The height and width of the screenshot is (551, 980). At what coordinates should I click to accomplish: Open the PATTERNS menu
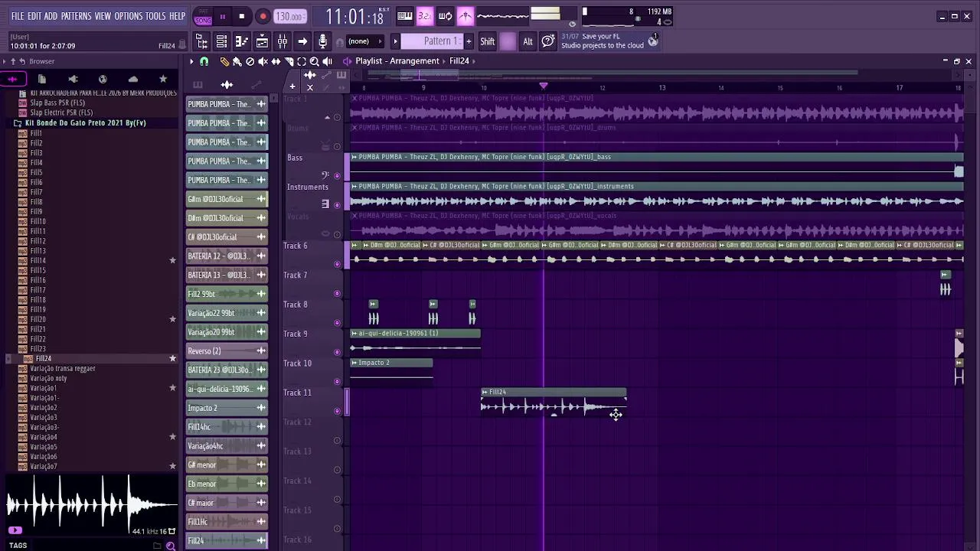[76, 16]
